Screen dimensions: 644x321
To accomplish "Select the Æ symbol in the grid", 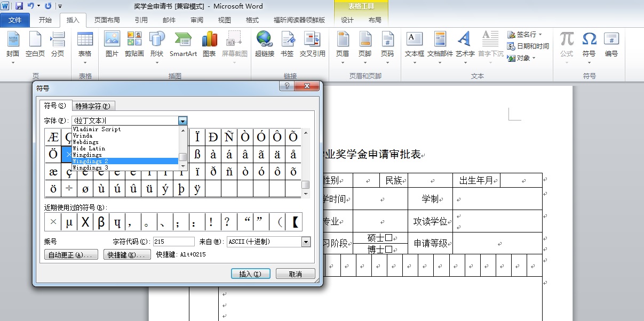I will tap(53, 137).
